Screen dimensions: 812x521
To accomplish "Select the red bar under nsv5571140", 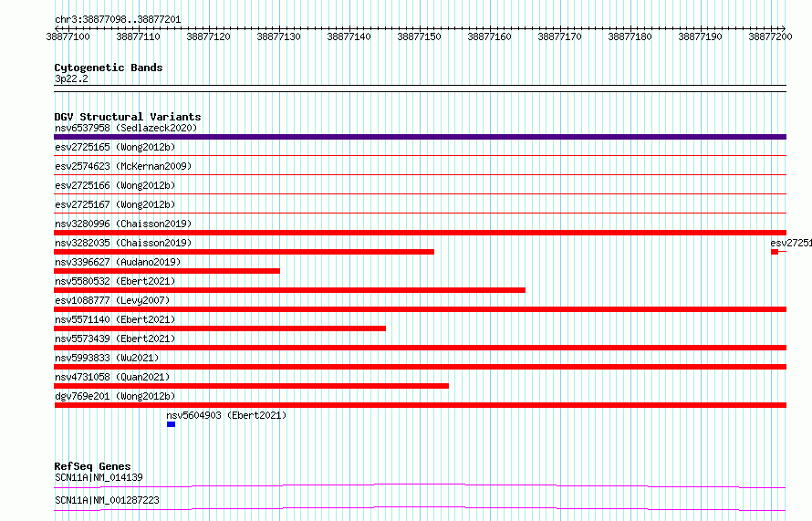I will pos(220,328).
